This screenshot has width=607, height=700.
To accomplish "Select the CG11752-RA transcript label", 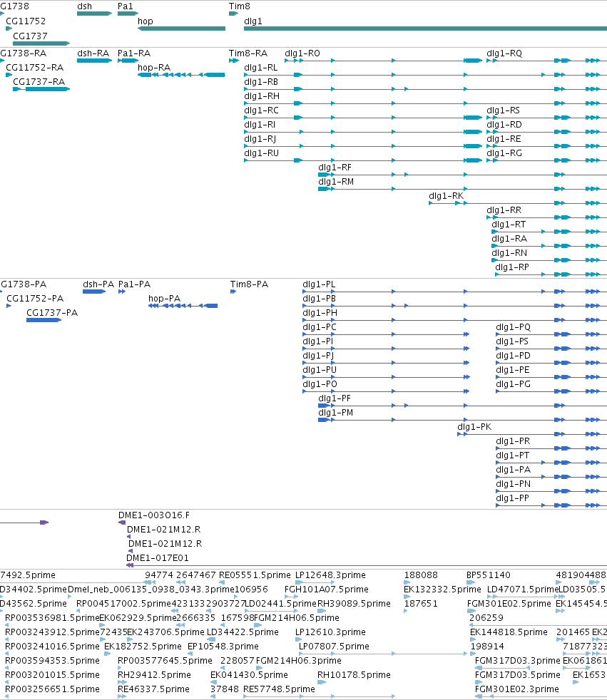I will pos(34,68).
